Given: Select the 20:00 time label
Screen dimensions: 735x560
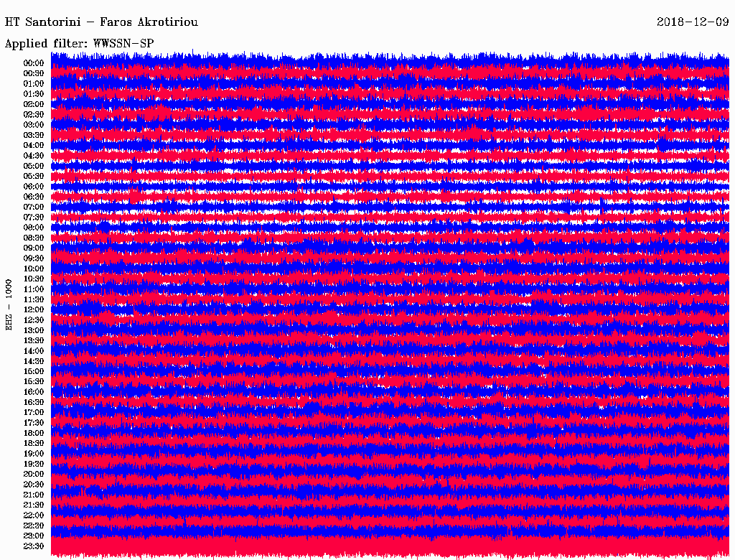Looking at the screenshot, I should [x=34, y=474].
